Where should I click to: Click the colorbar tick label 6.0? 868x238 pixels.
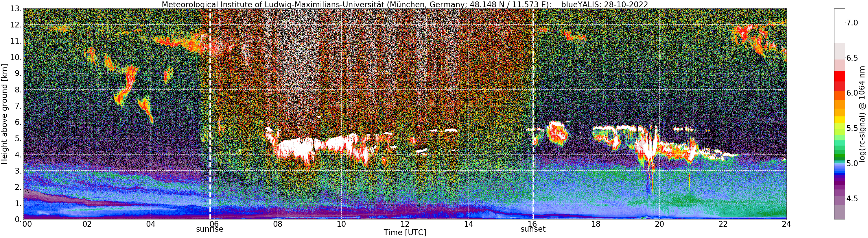[x=852, y=93]
